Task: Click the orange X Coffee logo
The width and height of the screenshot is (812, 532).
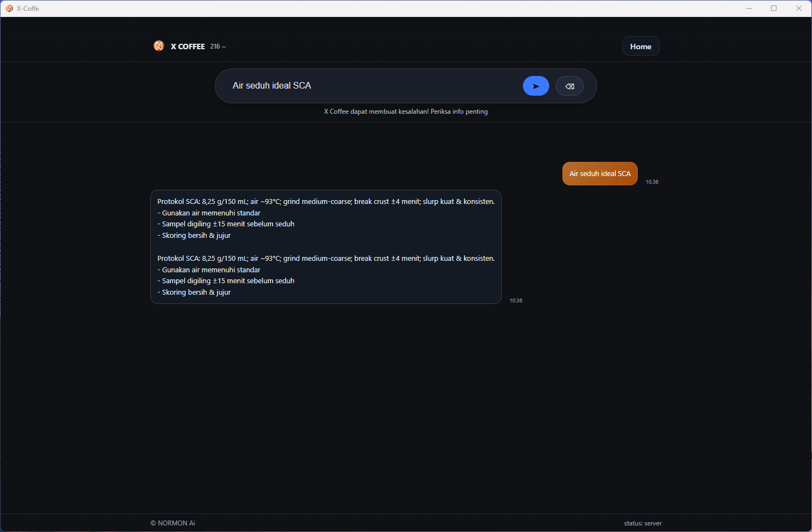Action: (x=158, y=46)
